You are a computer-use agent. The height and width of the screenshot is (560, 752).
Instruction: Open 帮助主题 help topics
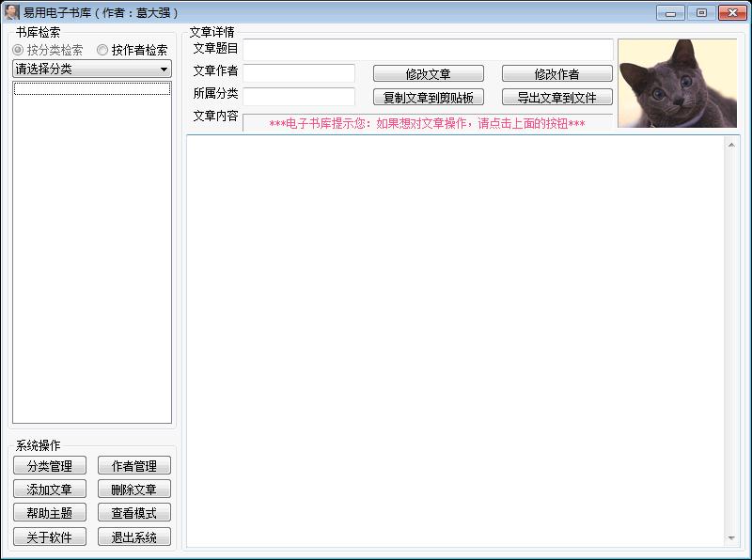point(50,512)
